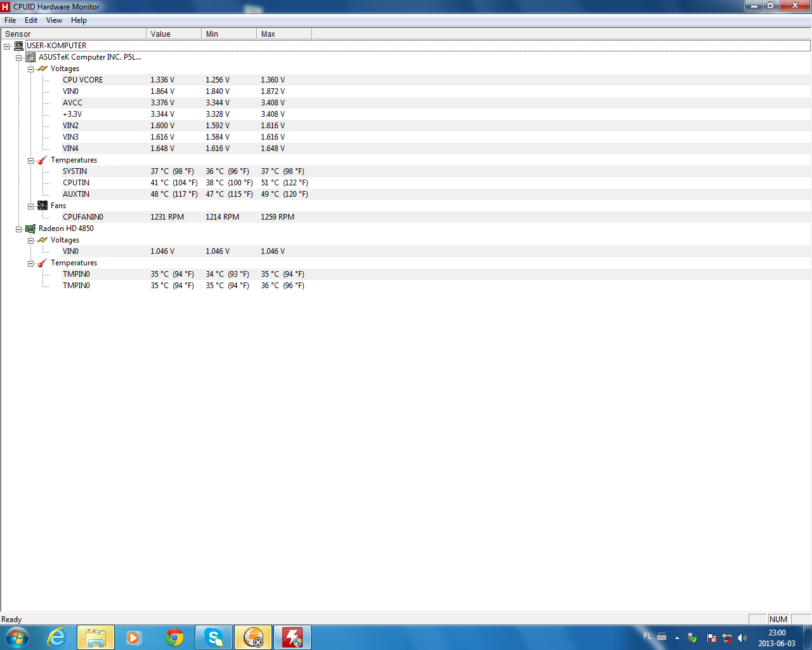Viewport: 812px width, 650px height.
Task: Click the Ready status bar text
Action: (11, 620)
